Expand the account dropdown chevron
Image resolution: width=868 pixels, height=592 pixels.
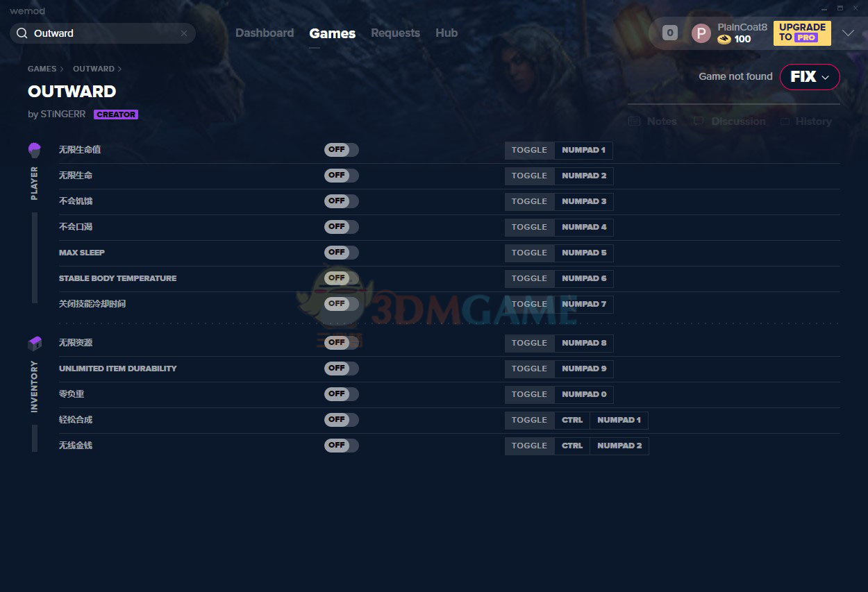[x=848, y=33]
